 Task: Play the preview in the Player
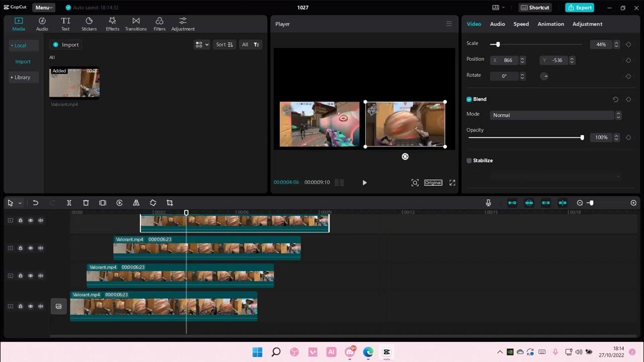[365, 183]
